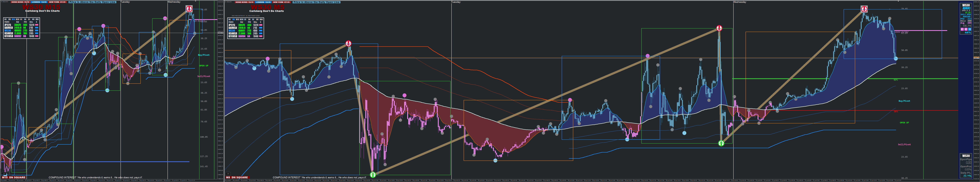The image size is (980, 182).
Task: Click the blue 15 box in WS30 info panel
Action: point(970,29)
